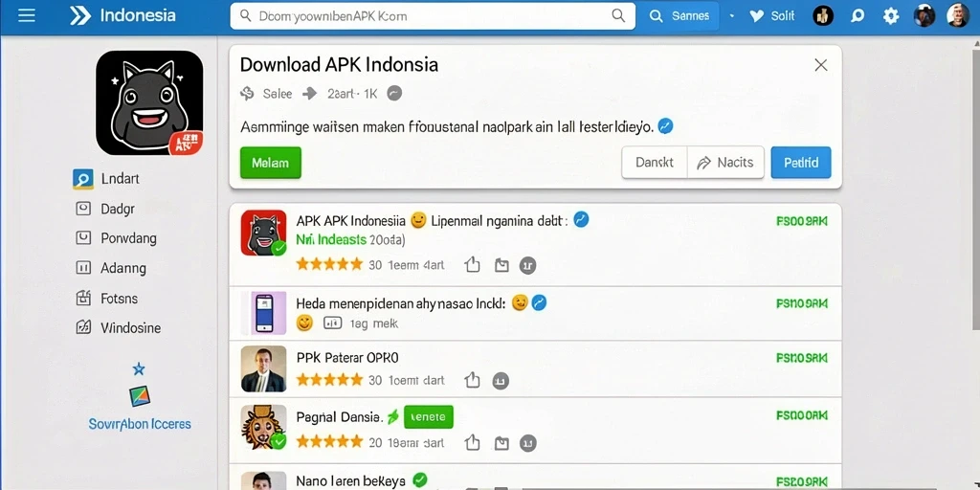Select Adanng in the sidebar
Image resolution: width=980 pixels, height=490 pixels.
(x=111, y=268)
